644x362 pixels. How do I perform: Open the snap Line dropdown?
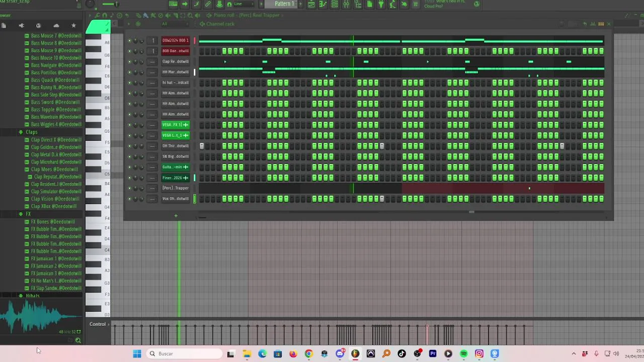pyautogui.click(x=244, y=4)
